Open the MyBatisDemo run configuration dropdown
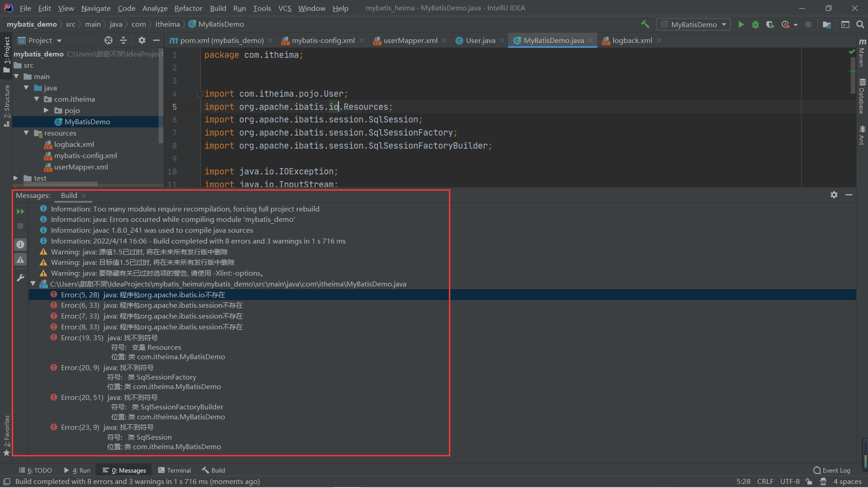 point(725,24)
